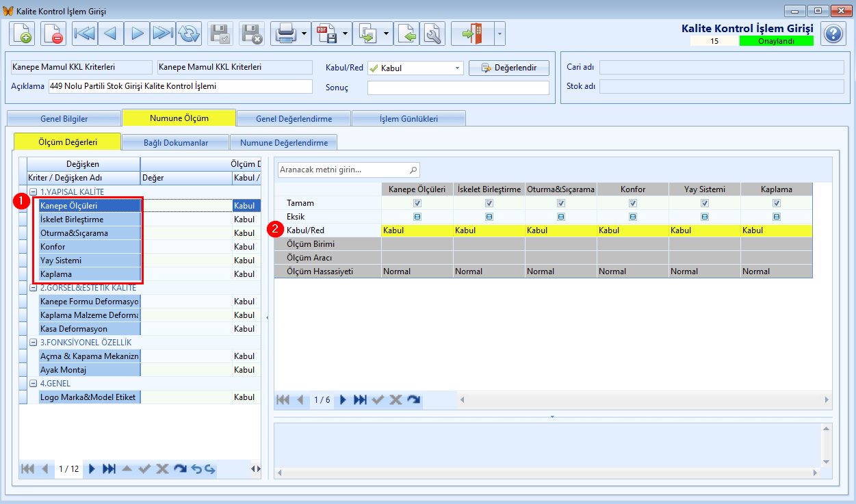Click the 'Aranacak metni girin...' search box

349,170
